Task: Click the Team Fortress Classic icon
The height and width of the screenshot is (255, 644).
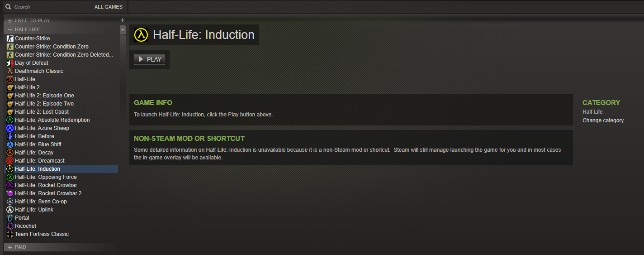Action: pyautogui.click(x=10, y=234)
